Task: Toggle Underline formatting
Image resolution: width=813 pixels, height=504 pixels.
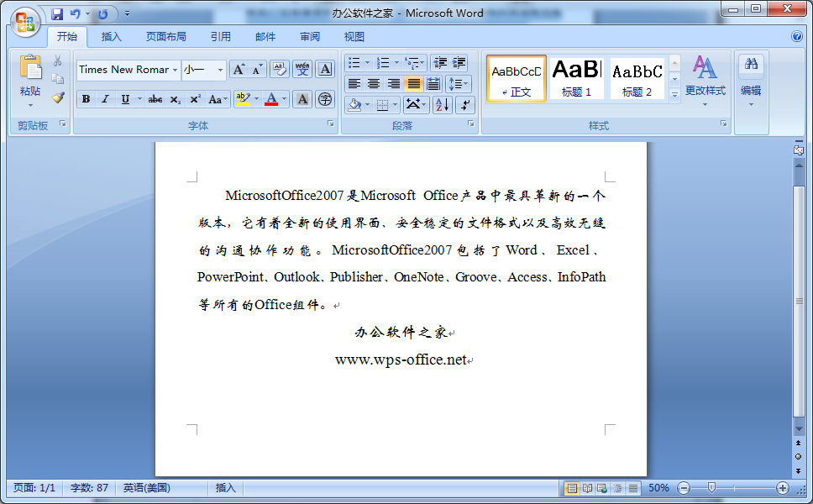Action: (125, 99)
